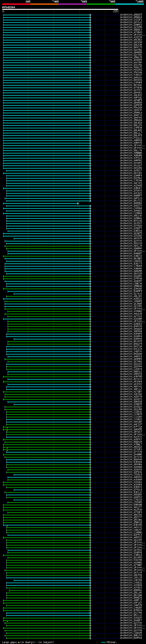Viewport: 146px width, 644px height.
Task: Open the UniRef100_Q5D6C5 hit label
Action: pyautogui.click(x=131, y=15)
